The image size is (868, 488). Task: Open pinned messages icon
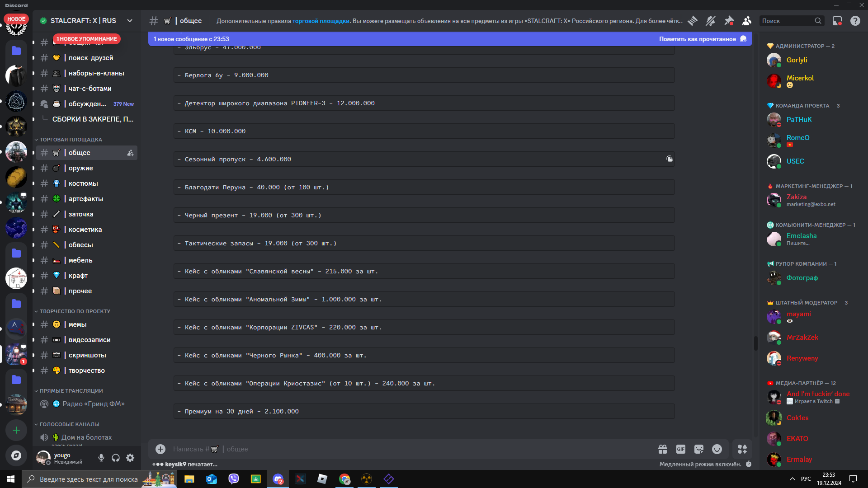(729, 21)
